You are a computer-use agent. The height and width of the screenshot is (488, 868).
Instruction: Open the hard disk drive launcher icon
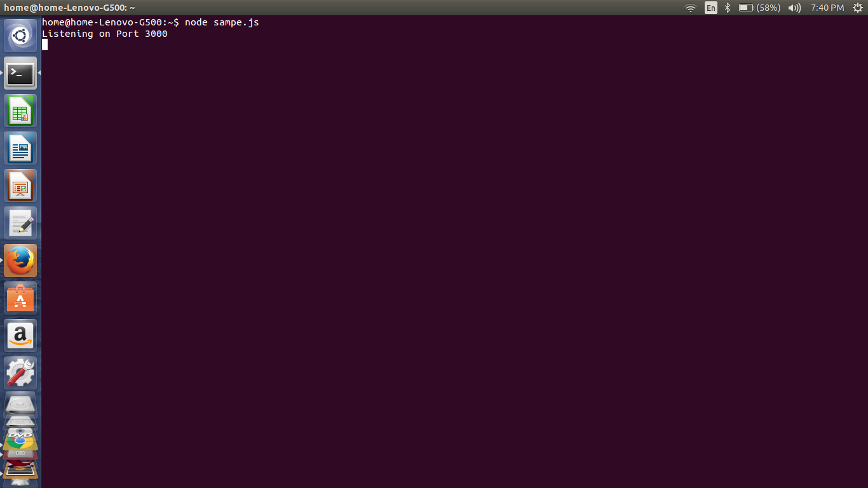pyautogui.click(x=20, y=404)
